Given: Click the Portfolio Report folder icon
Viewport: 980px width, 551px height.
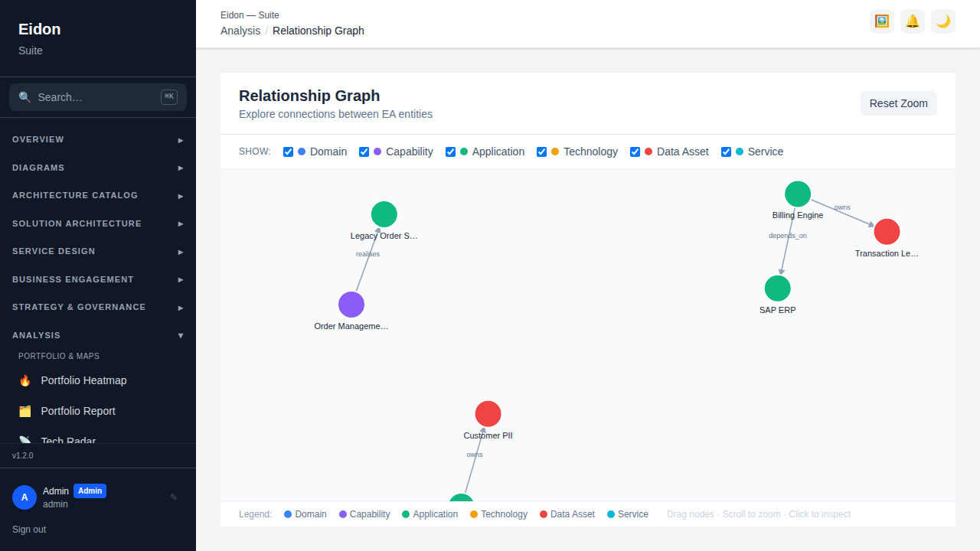Looking at the screenshot, I should coord(25,411).
